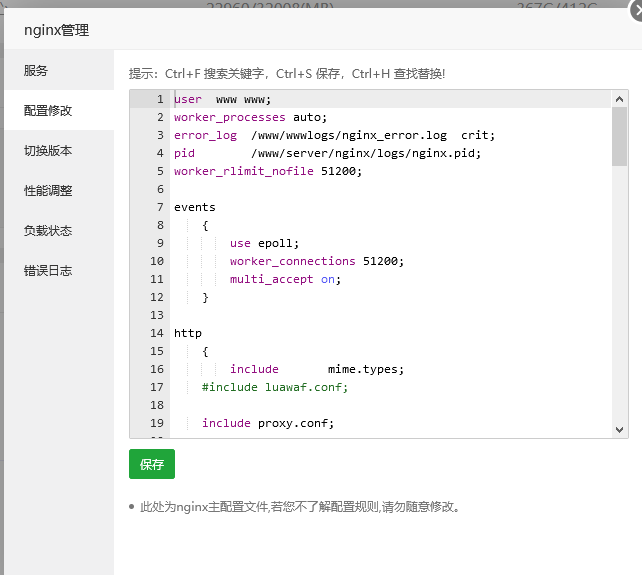Click line number 13 in the gutter
Screen dimensions: 642x575
157,315
